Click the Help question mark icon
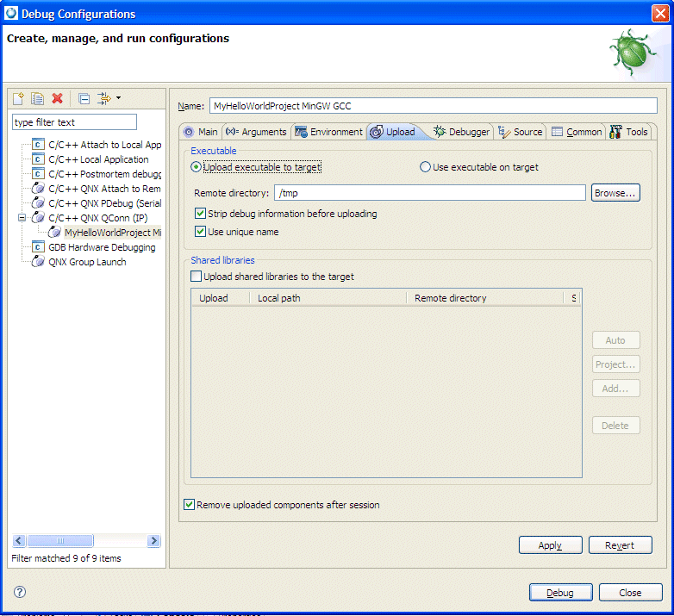Viewport: 674px width, 616px height. click(x=20, y=592)
